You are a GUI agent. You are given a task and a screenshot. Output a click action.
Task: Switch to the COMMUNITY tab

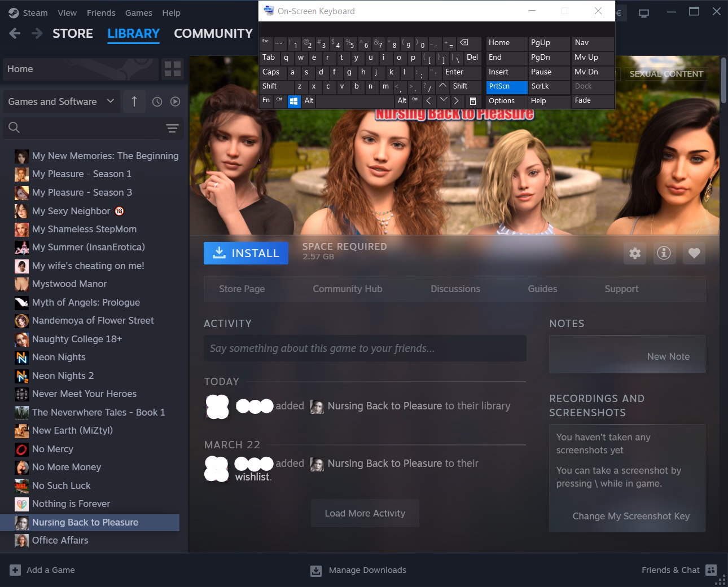click(213, 34)
